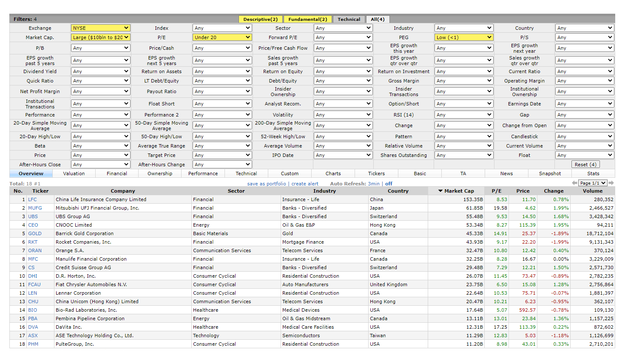Open the Industry filter dropdown

464,28
